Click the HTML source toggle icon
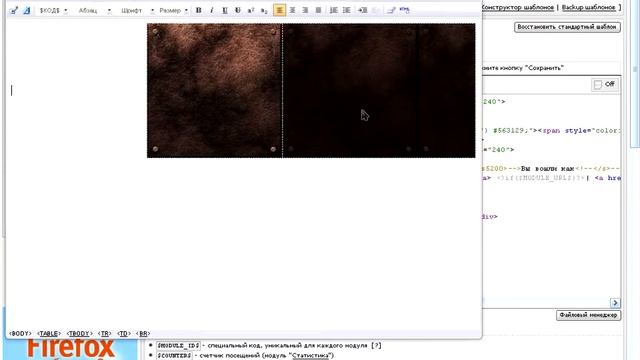 pyautogui.click(x=404, y=9)
